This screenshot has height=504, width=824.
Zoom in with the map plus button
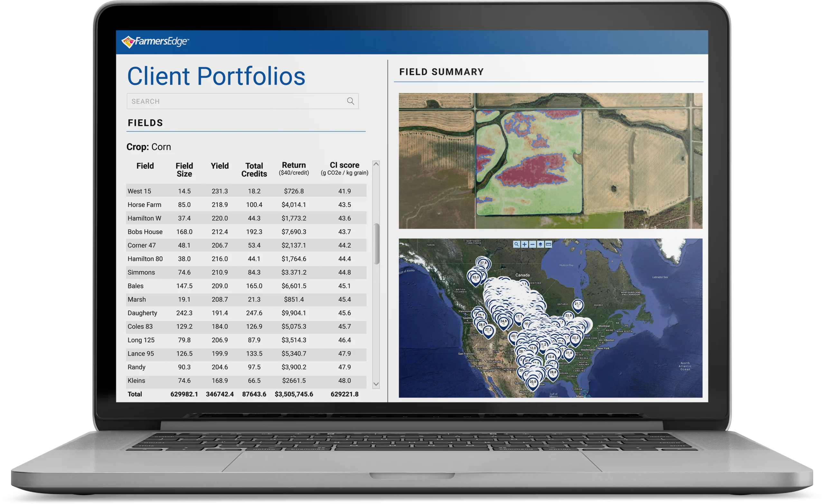pyautogui.click(x=524, y=244)
